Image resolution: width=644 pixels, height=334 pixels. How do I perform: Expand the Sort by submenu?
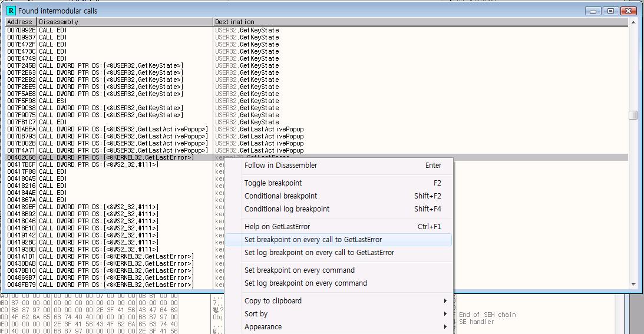tap(339, 314)
